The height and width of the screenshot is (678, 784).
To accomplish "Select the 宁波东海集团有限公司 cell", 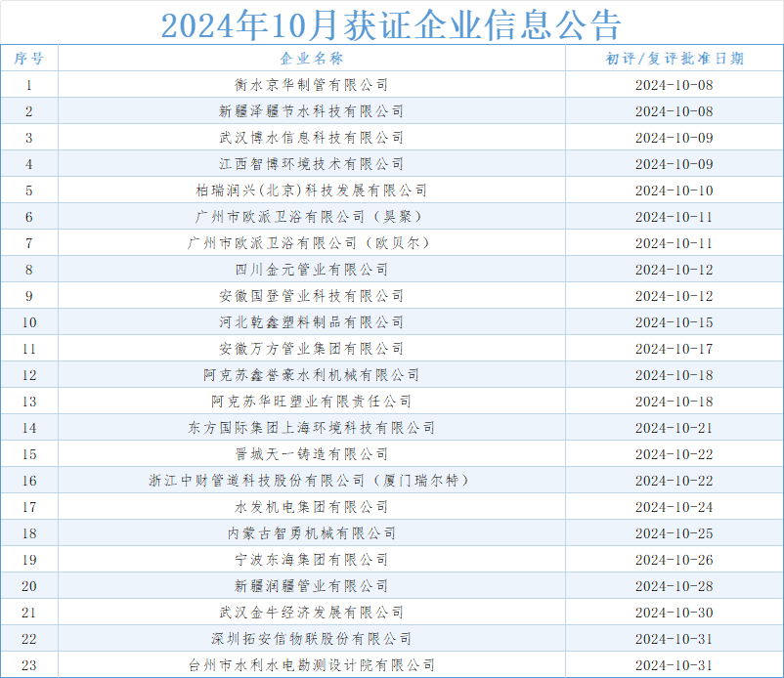I will [312, 560].
